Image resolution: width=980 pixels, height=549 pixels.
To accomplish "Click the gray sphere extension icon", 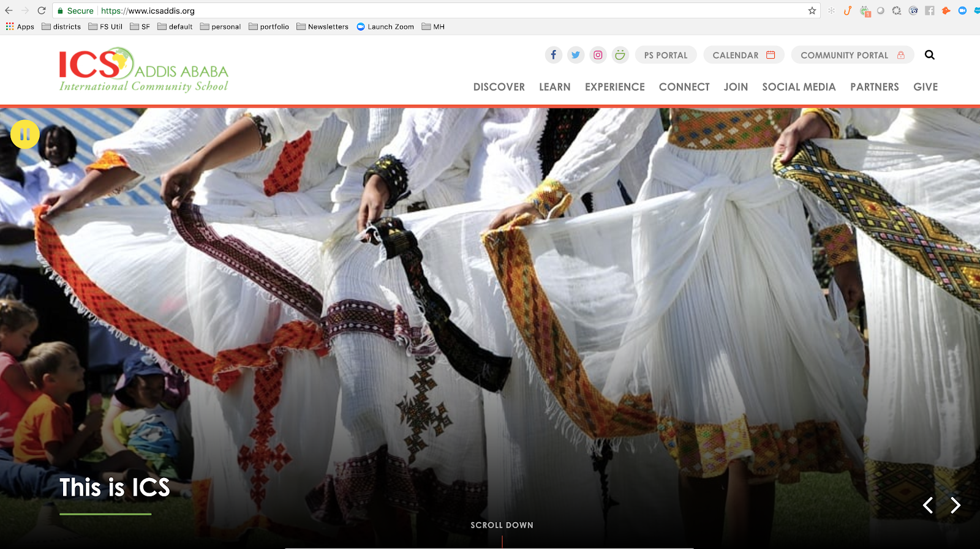I will click(x=881, y=10).
